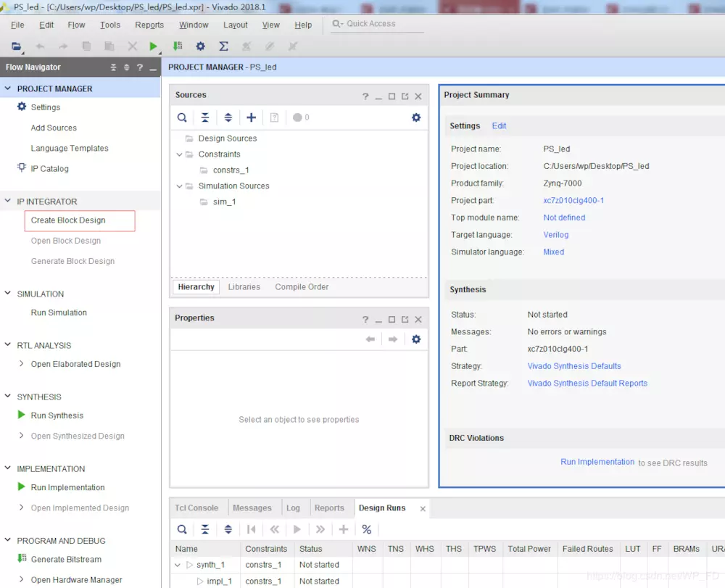Open project part xc7z010clg400-1 link
Viewport: 725px width, 588px height.
click(573, 201)
